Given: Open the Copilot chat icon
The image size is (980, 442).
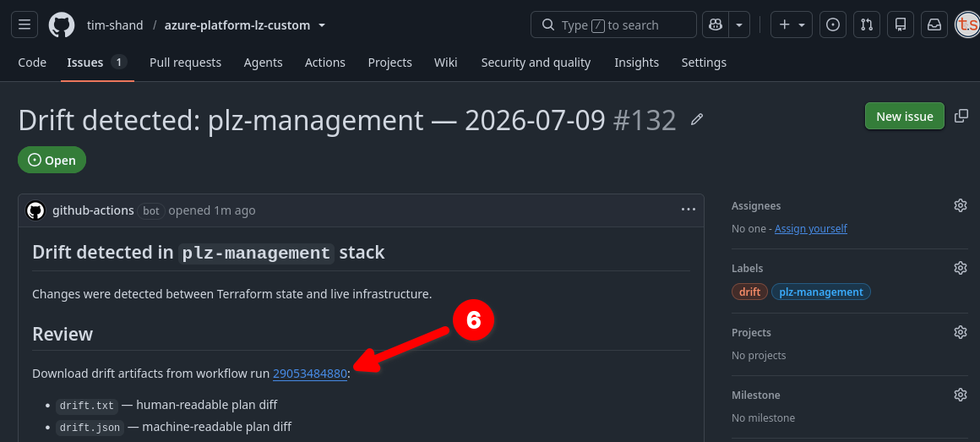Looking at the screenshot, I should pos(716,25).
